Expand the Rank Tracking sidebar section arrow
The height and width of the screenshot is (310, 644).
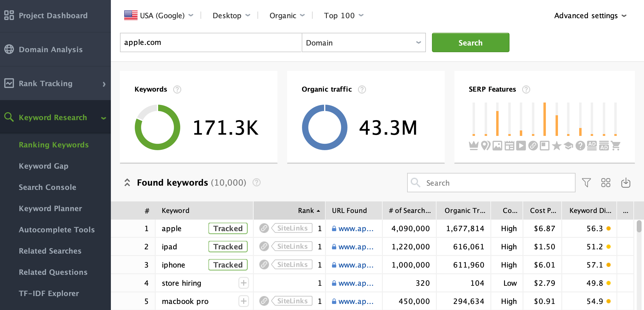104,84
